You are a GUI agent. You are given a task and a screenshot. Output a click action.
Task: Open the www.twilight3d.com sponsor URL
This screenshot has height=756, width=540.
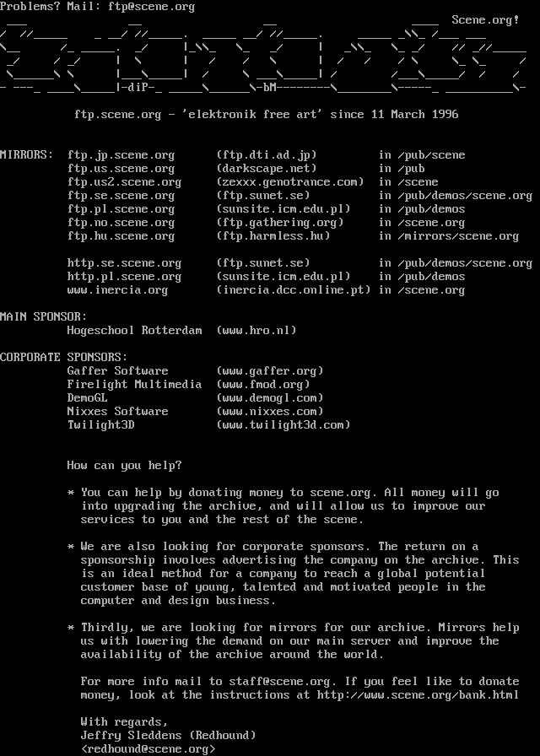point(283,425)
